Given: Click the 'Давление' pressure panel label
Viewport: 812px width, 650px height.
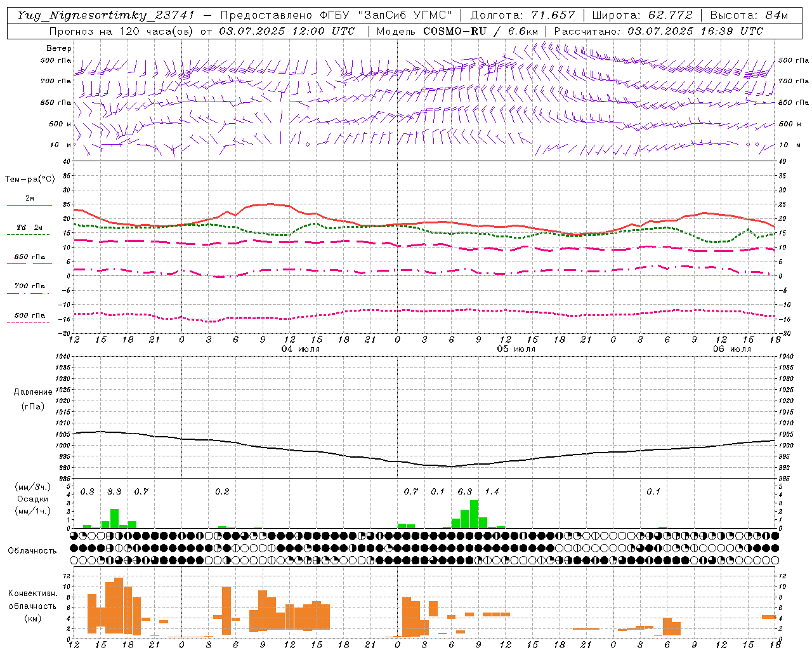Looking at the screenshot, I should click(33, 392).
